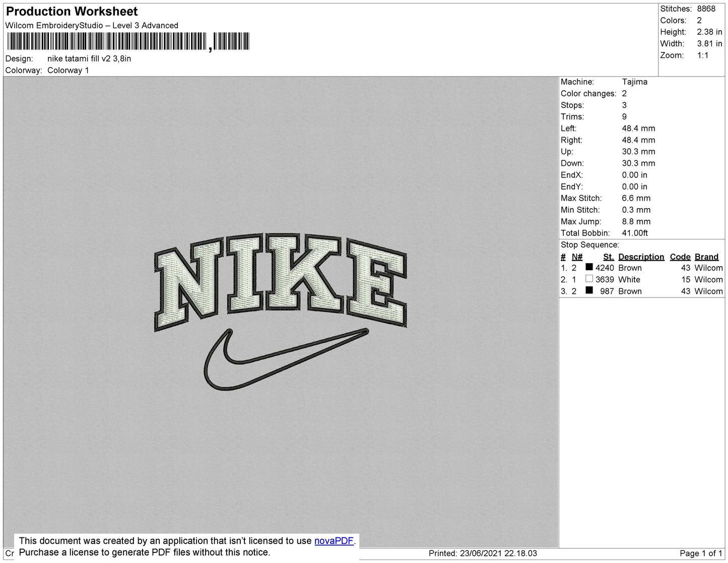
Task: Click the Trims value 9
Action: pos(624,116)
